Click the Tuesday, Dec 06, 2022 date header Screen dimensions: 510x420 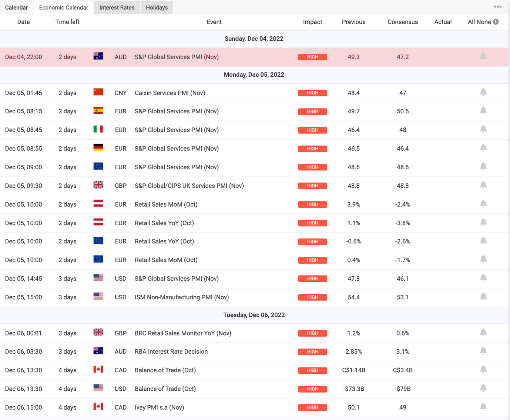point(254,315)
